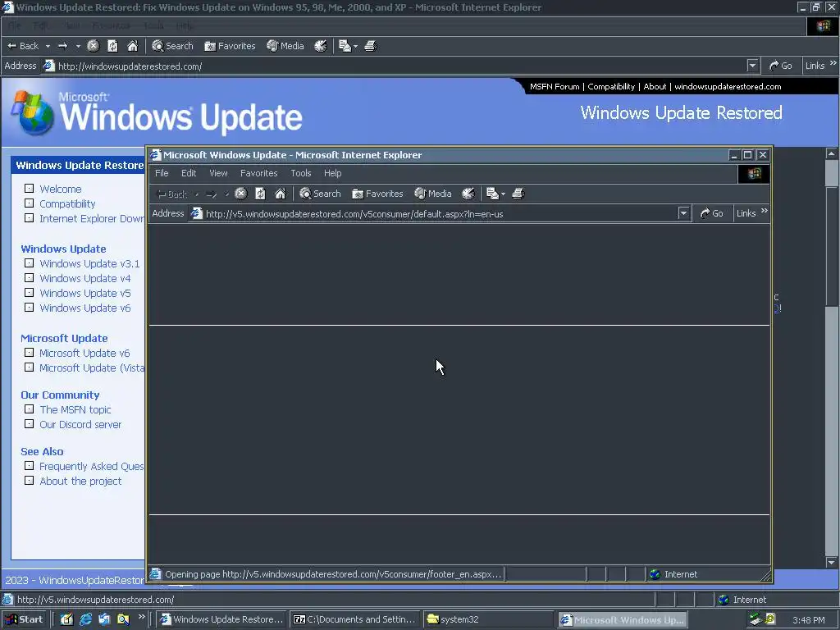
Task: Click scroll up arrow on back page scrollbar
Action: (832, 154)
